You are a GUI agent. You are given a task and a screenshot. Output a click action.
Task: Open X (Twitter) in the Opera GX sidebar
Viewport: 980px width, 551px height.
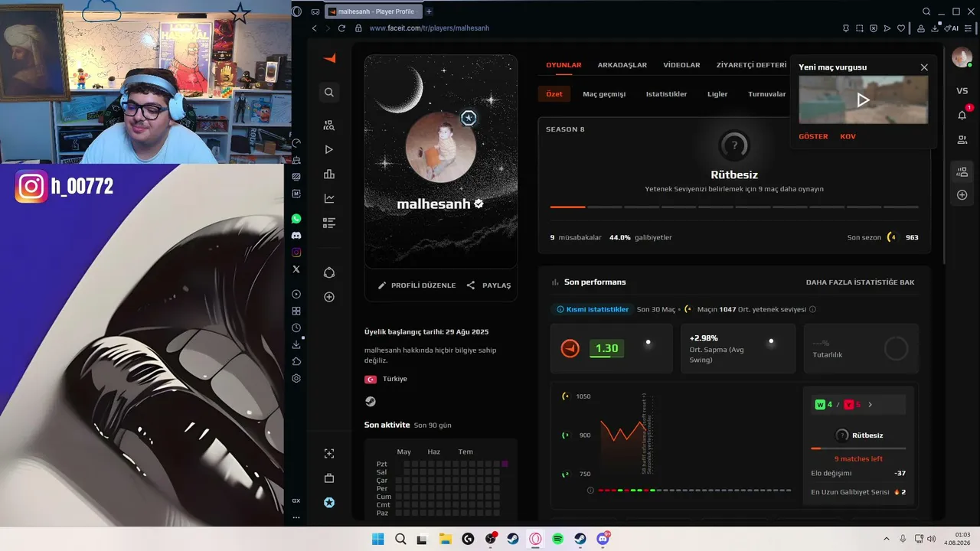pos(296,269)
